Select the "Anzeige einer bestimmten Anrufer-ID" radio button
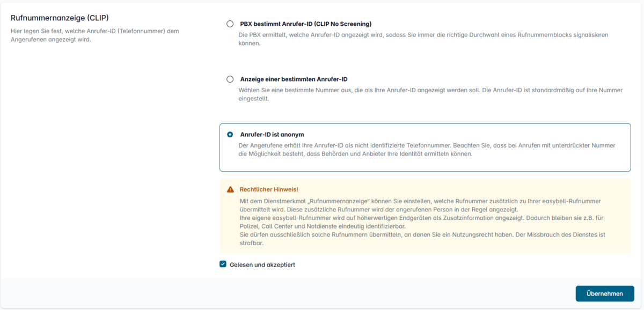644x310 pixels. [x=230, y=79]
